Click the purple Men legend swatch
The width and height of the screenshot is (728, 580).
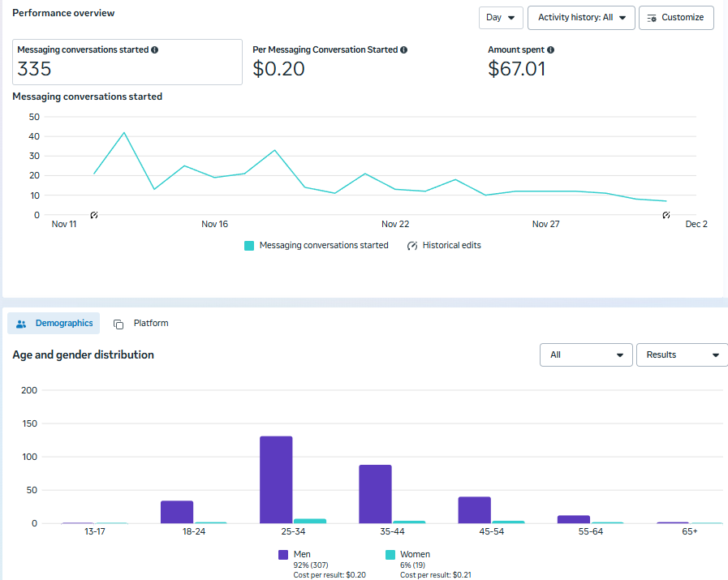pos(283,555)
